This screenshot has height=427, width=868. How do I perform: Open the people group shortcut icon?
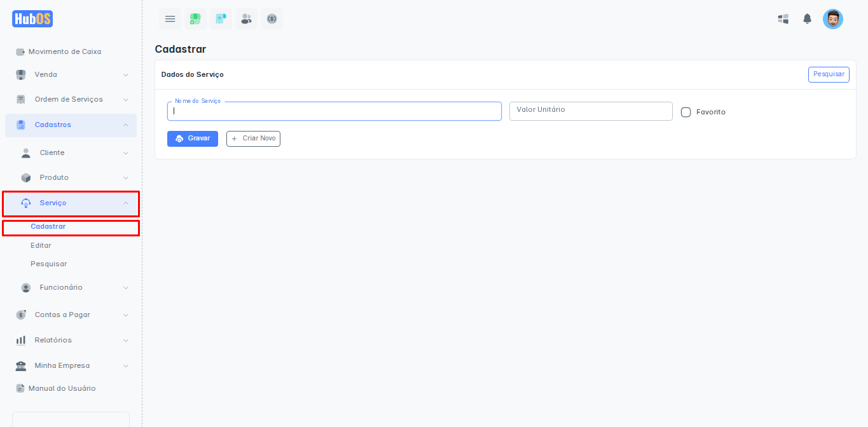[246, 19]
